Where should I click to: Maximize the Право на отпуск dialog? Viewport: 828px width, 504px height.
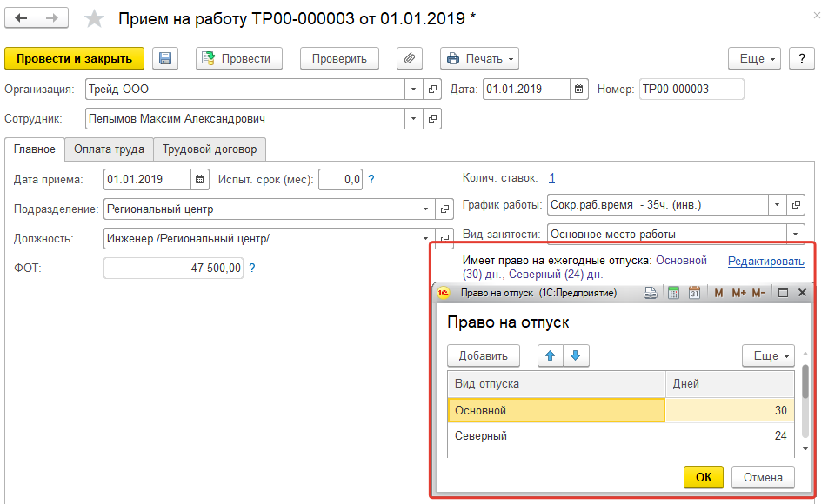click(783, 293)
